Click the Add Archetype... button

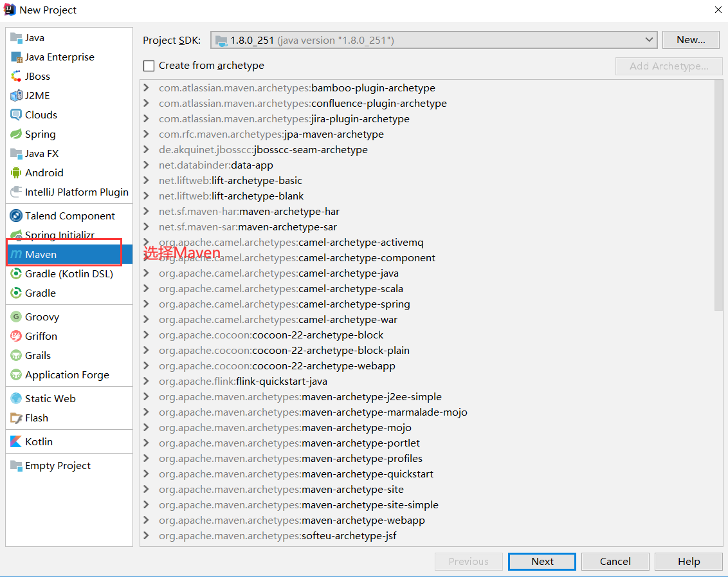(x=669, y=66)
